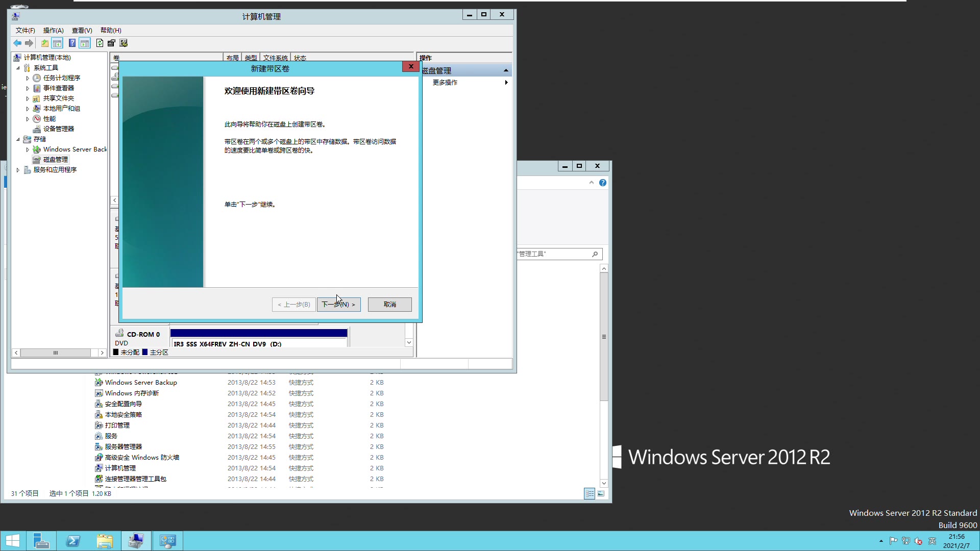Image resolution: width=980 pixels, height=551 pixels.
Task: Click the Explorer search box for 管理工具
Action: (559, 254)
